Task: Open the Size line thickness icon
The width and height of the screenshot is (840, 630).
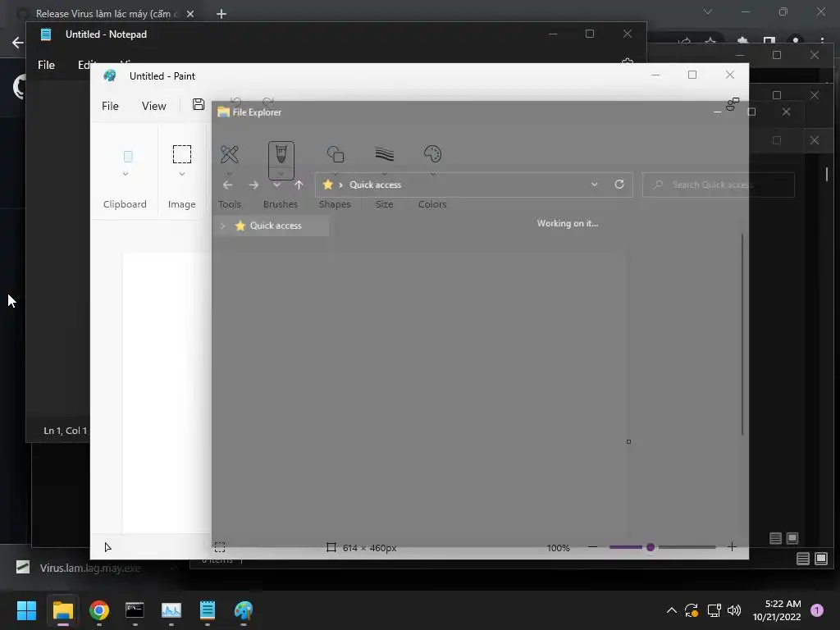Action: point(384,154)
